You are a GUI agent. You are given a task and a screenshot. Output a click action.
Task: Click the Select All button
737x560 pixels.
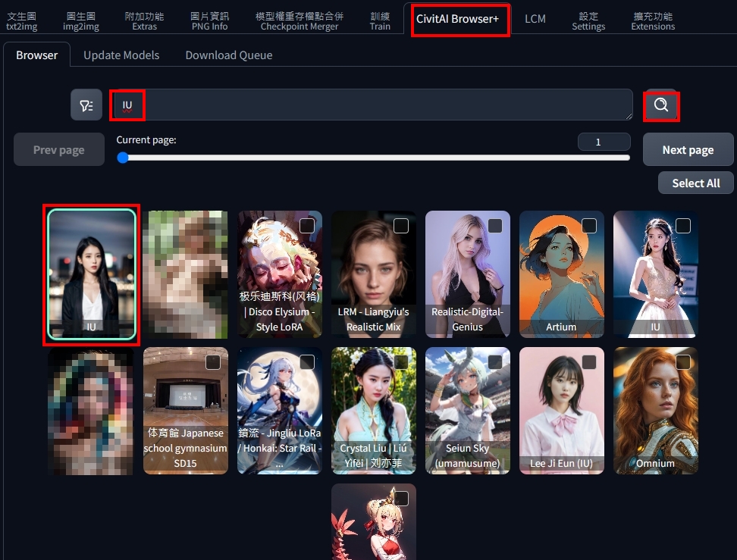click(695, 183)
